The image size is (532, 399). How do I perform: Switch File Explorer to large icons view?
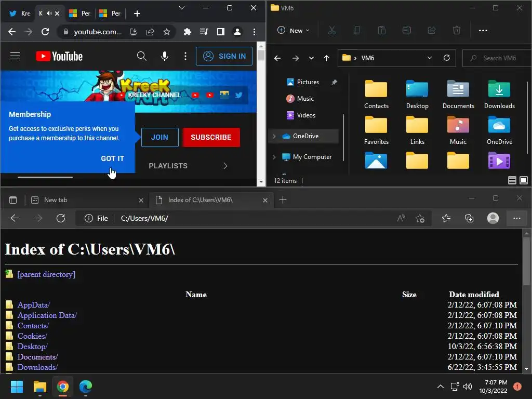click(x=524, y=180)
